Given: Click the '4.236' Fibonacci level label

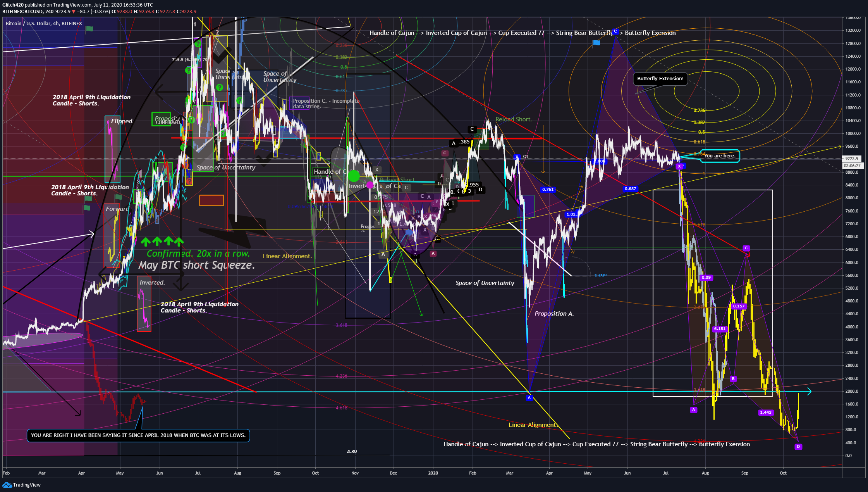Looking at the screenshot, I should click(x=341, y=376).
